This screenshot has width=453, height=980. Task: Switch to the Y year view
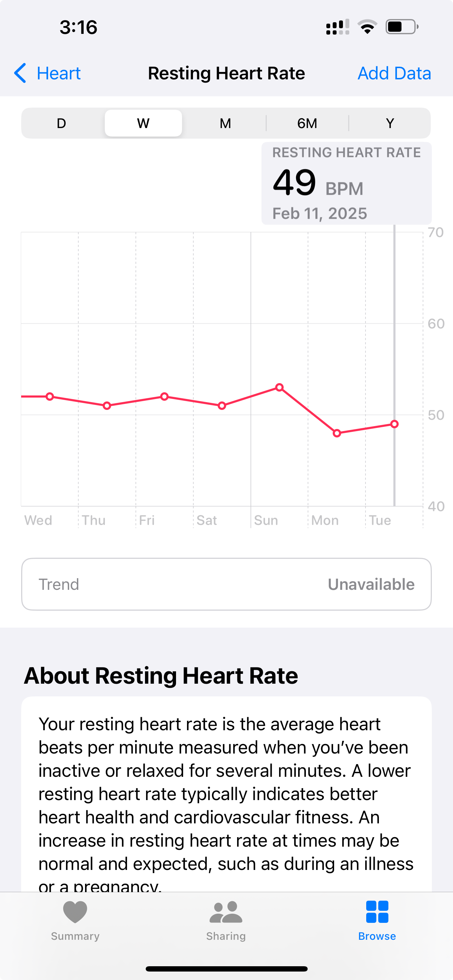click(389, 123)
